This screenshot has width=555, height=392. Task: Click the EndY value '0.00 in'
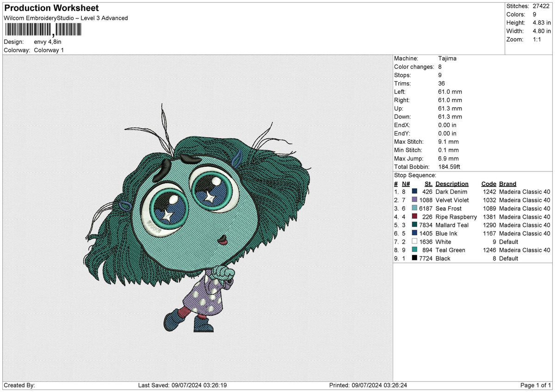[447, 133]
